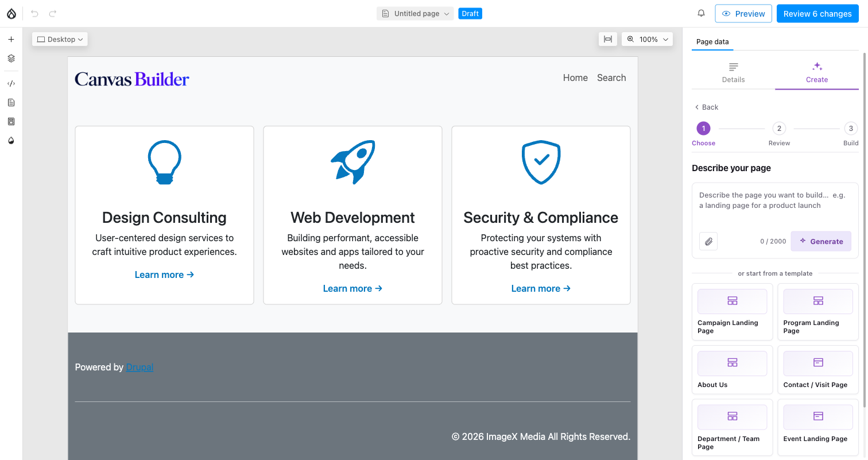Switch to the Details tab

point(733,73)
